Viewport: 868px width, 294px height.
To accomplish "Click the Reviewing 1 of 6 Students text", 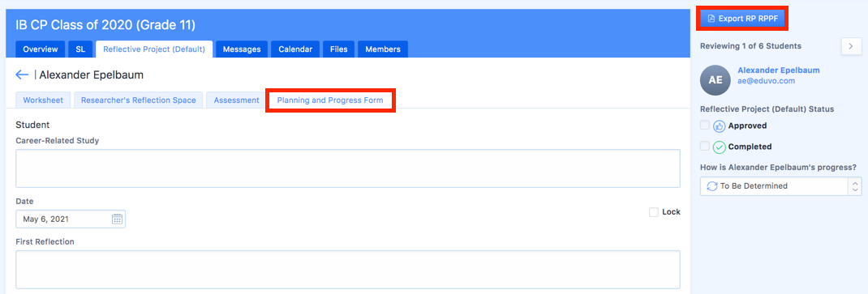I will pos(750,46).
